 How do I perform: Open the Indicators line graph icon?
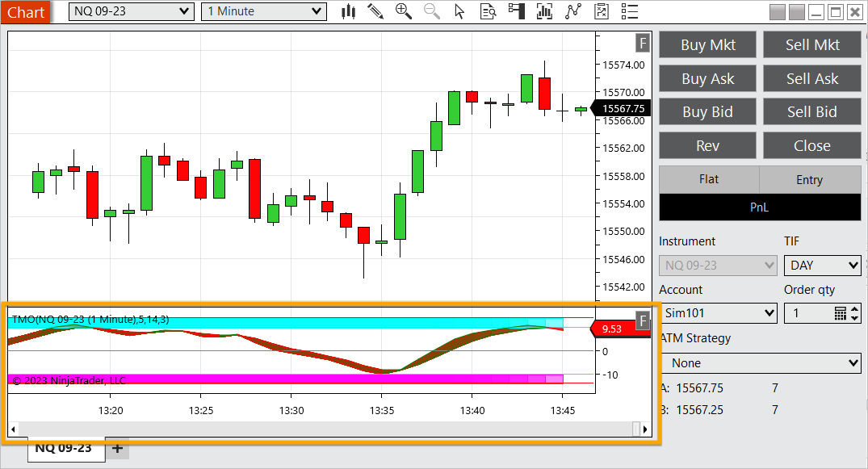[x=573, y=11]
